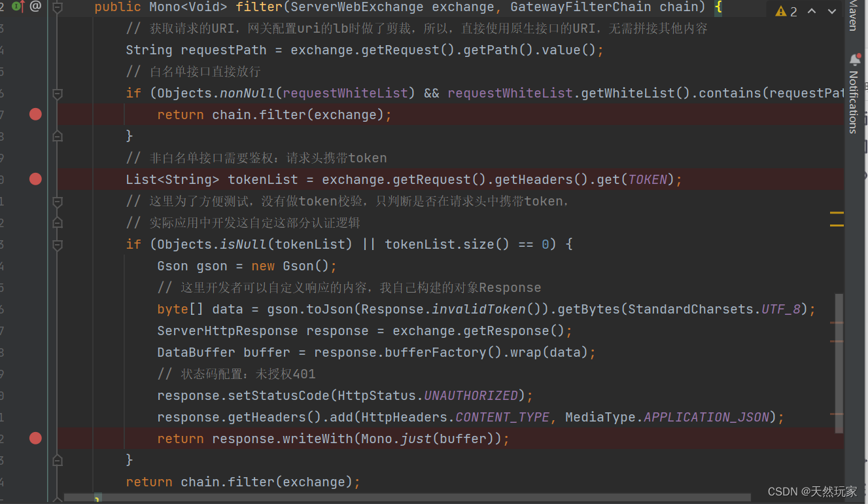This screenshot has width=868, height=504.
Task: Click the writeWith method call
Action: point(318,439)
